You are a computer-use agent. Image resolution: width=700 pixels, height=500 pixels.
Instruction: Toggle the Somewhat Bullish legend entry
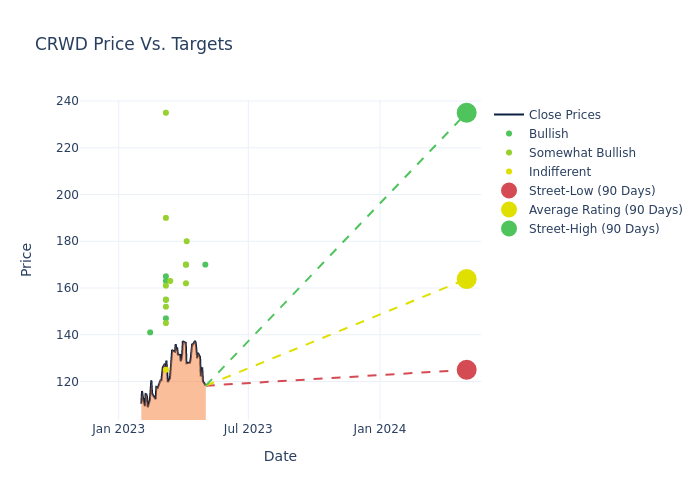pos(582,153)
